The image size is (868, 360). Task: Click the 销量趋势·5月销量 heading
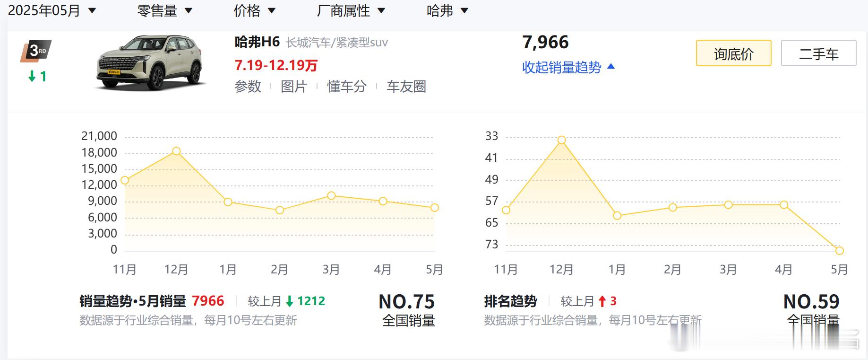coord(133,301)
